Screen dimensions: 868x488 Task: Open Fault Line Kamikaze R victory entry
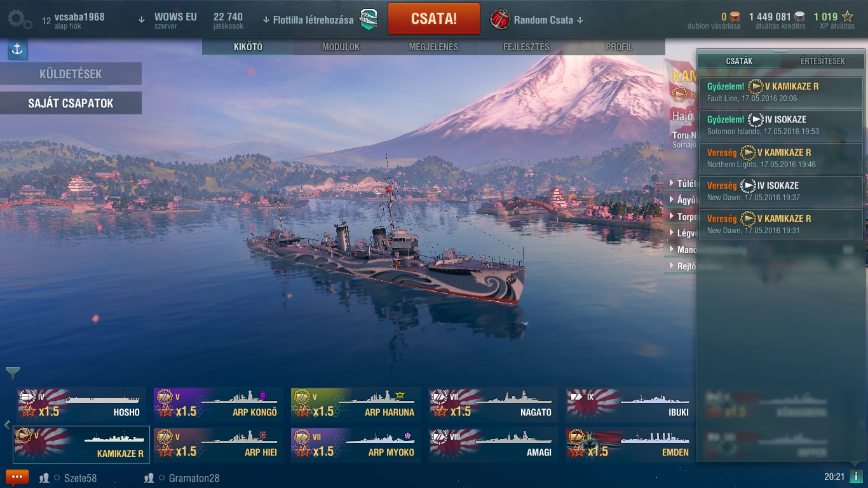coord(780,92)
